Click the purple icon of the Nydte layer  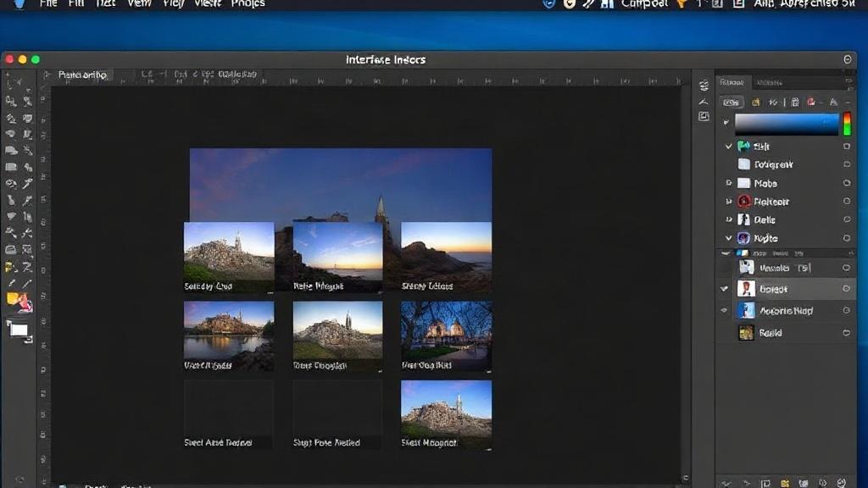[743, 238]
